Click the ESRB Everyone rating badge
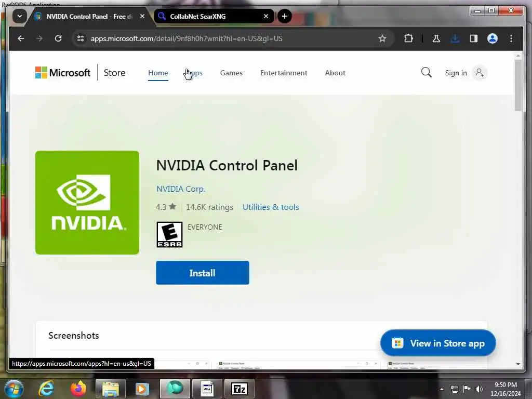 tap(170, 234)
